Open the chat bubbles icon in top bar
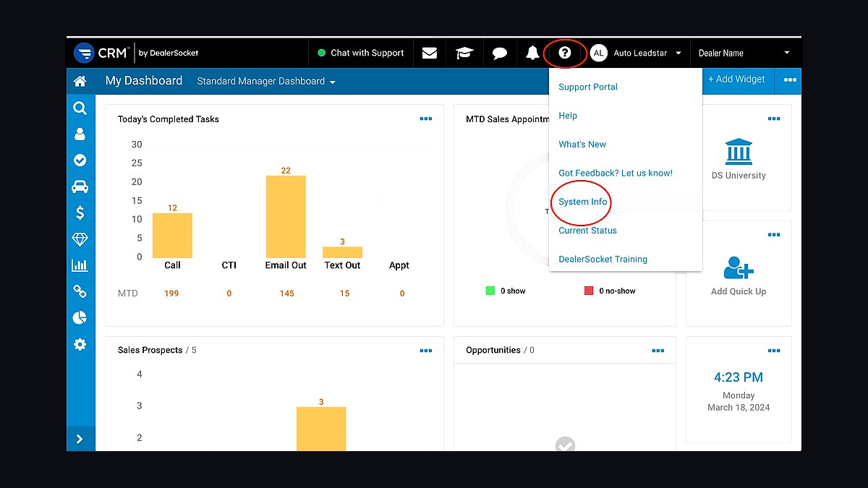The height and width of the screenshot is (488, 868). point(499,53)
